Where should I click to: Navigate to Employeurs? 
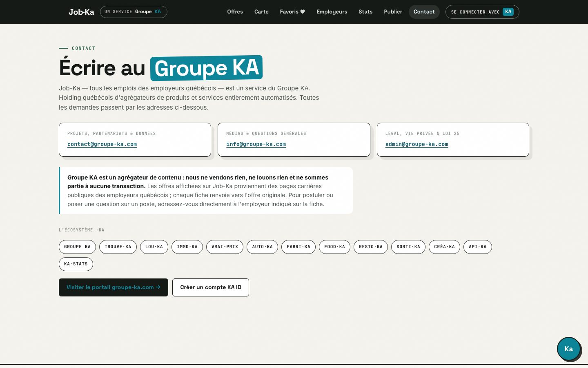pos(332,12)
